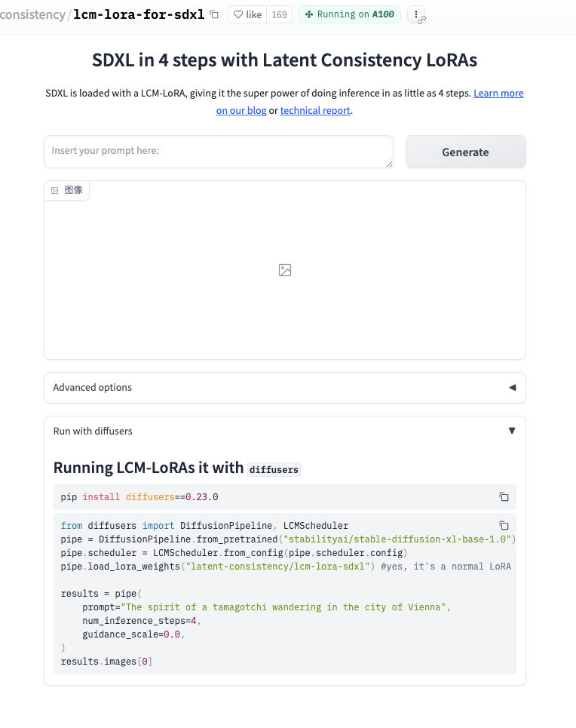This screenshot has width=576, height=728.
Task: Click the 'pipe.load_lora_weights' code line
Action: point(286,567)
